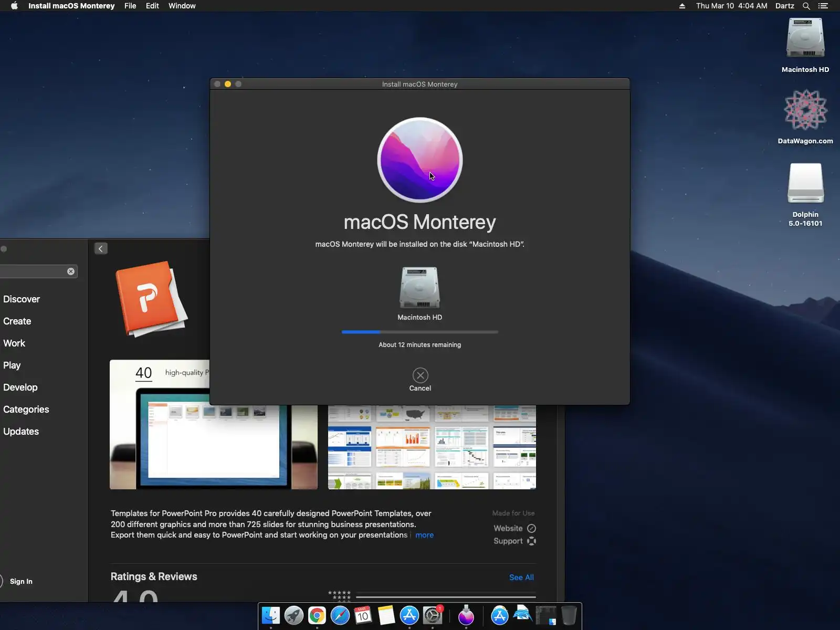Open the File menu
Screen dimensions: 840x630
130,6
